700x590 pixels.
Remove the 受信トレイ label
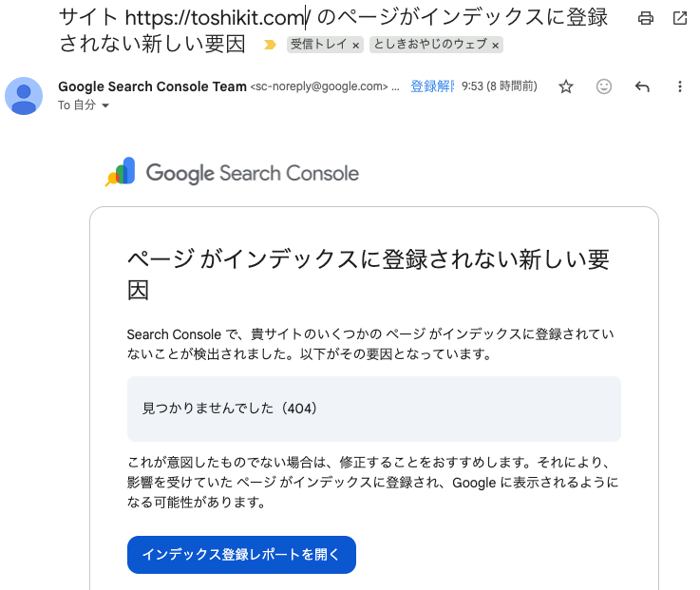point(355,46)
